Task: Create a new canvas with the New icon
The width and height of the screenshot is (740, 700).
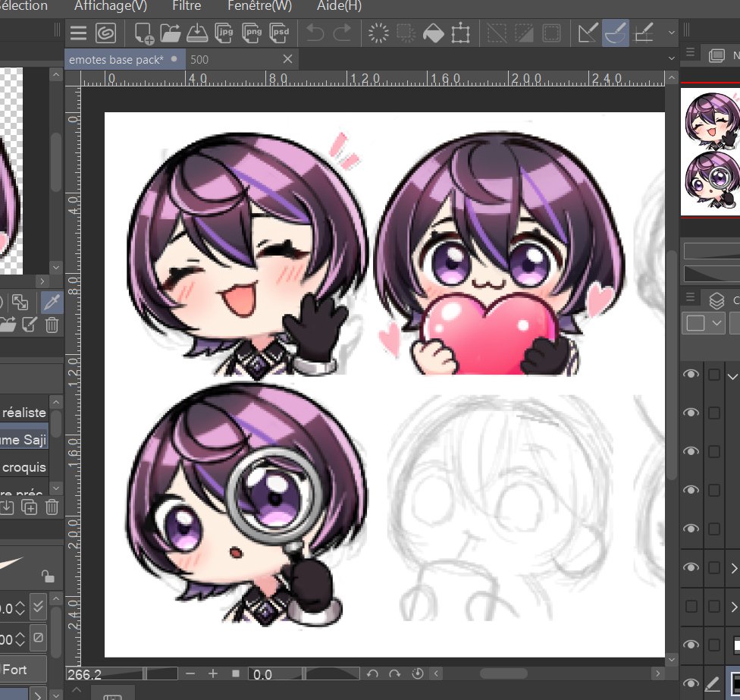Action: click(144, 33)
